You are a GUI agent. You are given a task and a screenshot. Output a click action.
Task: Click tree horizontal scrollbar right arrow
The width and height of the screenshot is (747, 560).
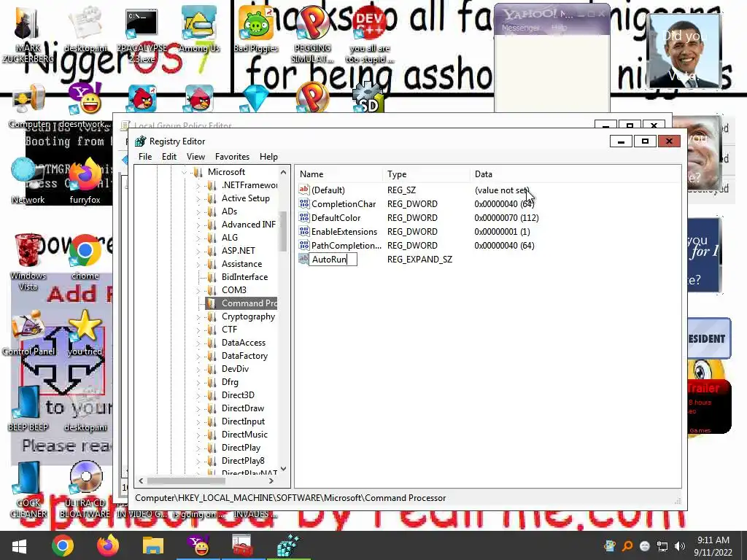pyautogui.click(x=271, y=481)
